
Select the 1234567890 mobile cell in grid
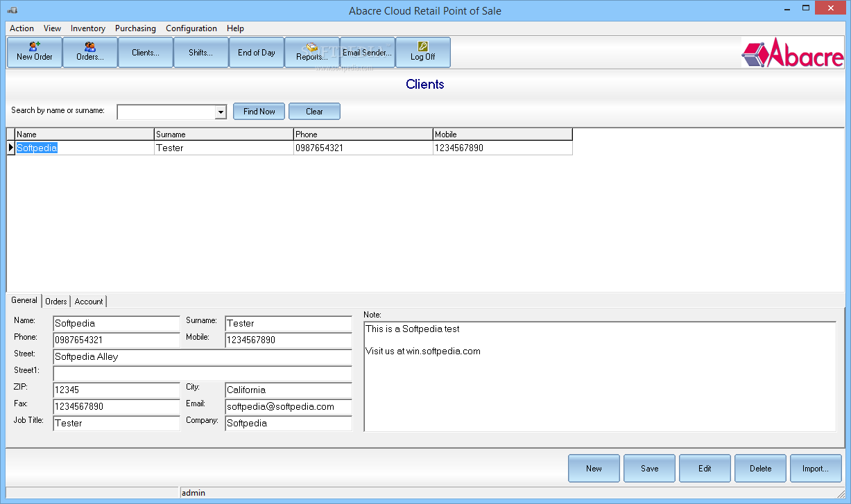tap(503, 148)
